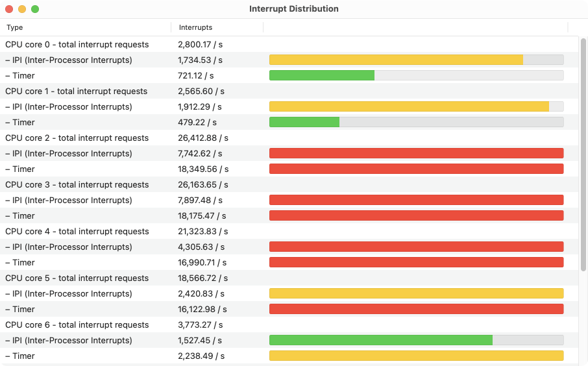Select the Timer row showing 16,990.71 / s
Image resolution: width=588 pixels, height=366 pixels.
click(289, 262)
